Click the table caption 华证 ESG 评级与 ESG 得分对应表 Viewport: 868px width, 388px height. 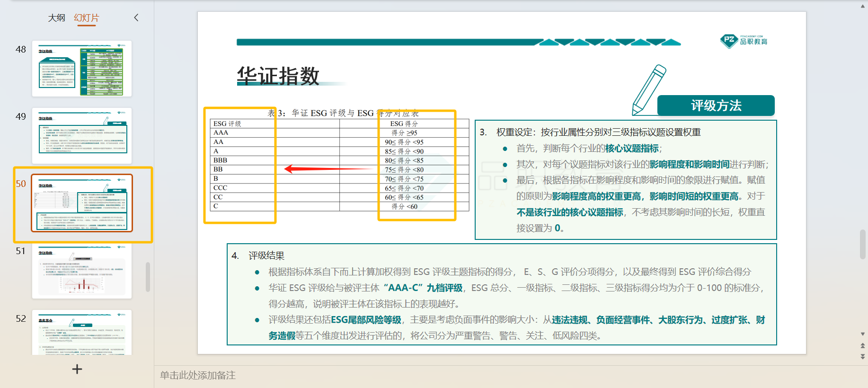(343, 113)
